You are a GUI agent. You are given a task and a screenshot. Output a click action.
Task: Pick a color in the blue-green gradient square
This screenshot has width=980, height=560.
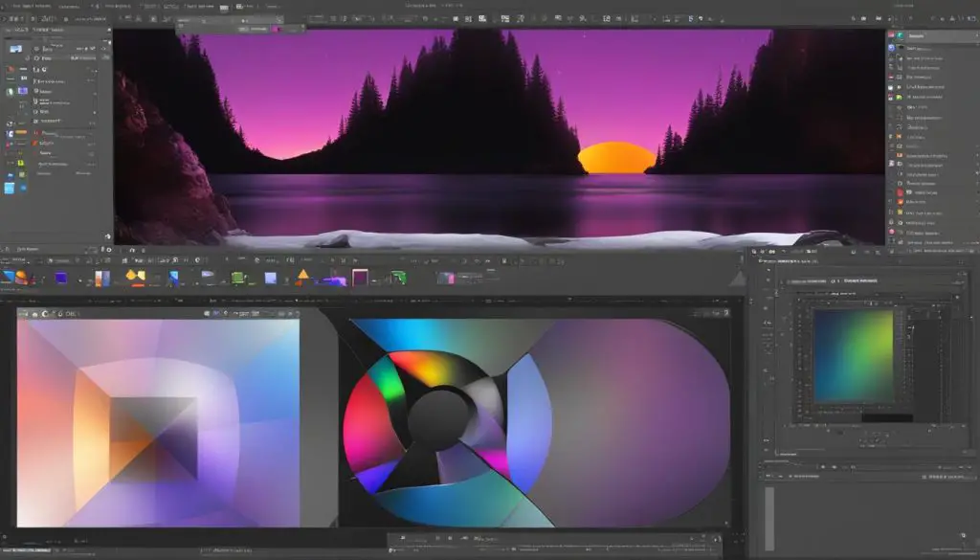pos(854,356)
